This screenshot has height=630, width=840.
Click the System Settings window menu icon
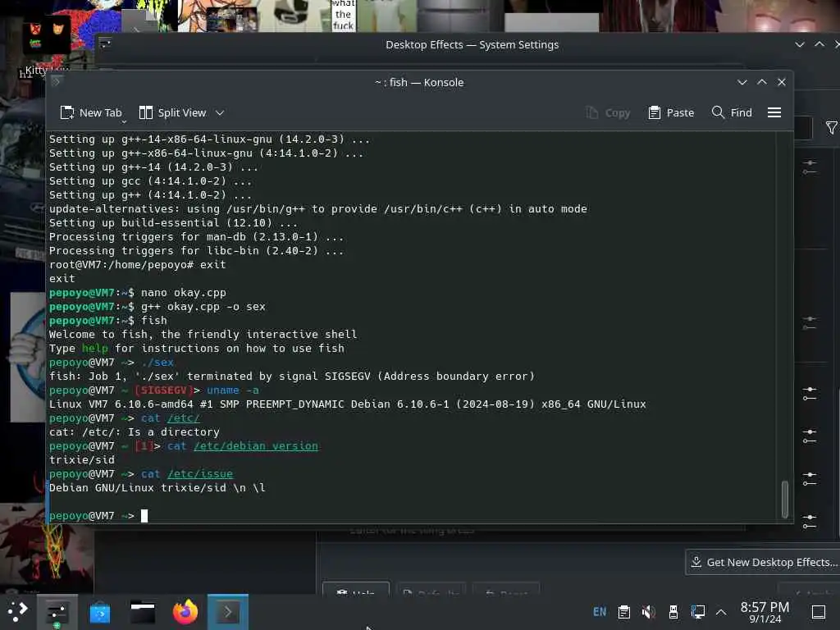106,44
